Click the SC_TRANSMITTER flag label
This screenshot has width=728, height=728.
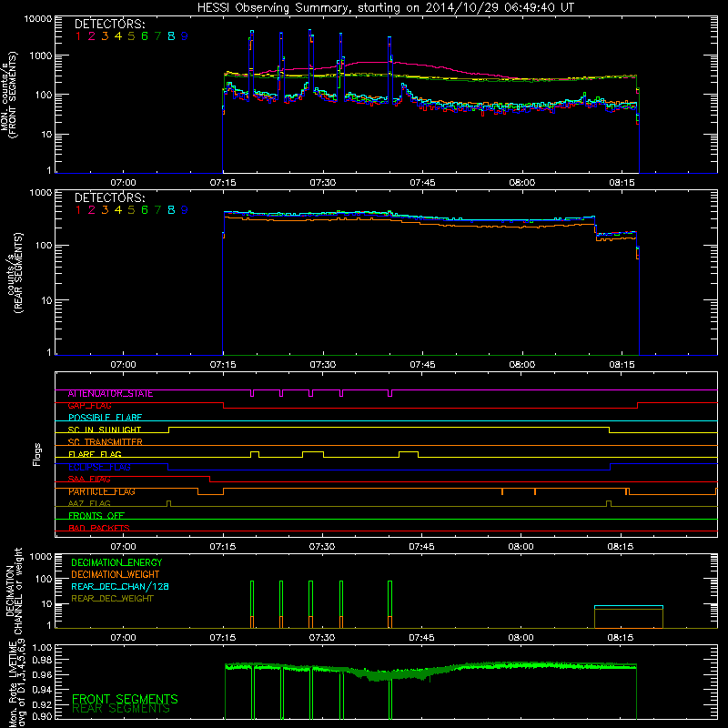tap(105, 442)
